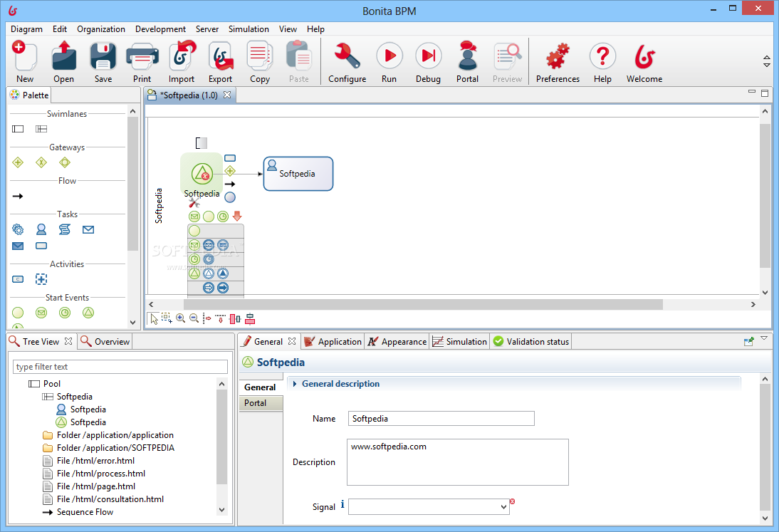This screenshot has height=532, width=779.
Task: Click the Open toolbar icon
Action: (x=64, y=57)
